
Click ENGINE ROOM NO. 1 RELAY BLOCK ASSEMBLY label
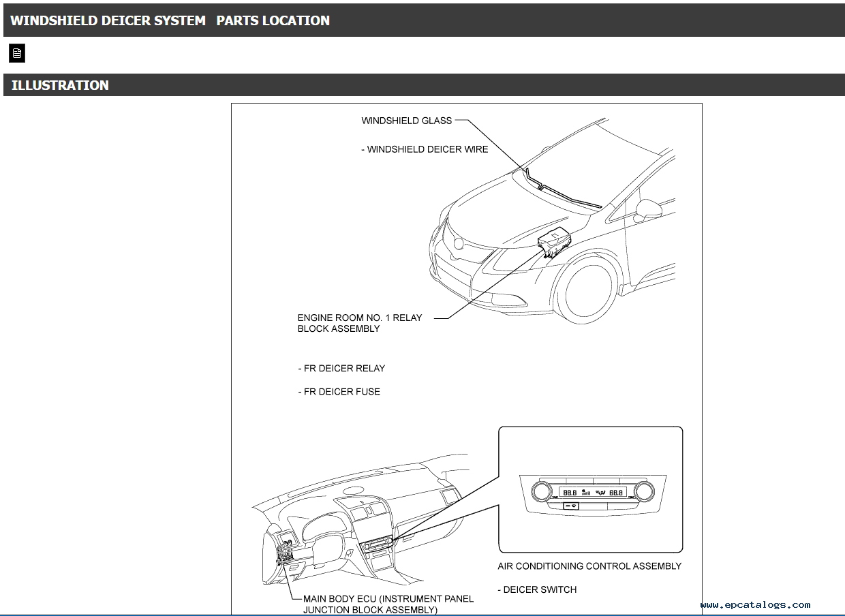pyautogui.click(x=360, y=323)
